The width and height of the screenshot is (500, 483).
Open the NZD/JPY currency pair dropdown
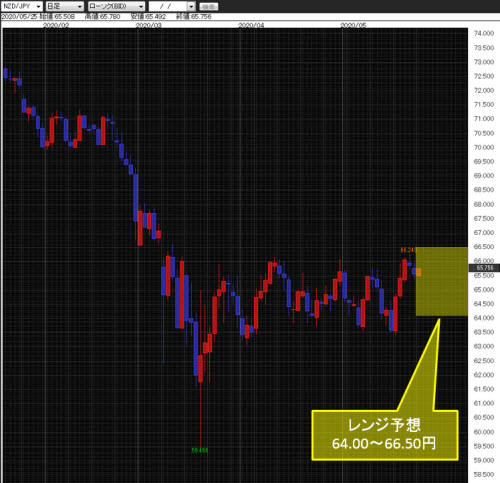(x=22, y=6)
